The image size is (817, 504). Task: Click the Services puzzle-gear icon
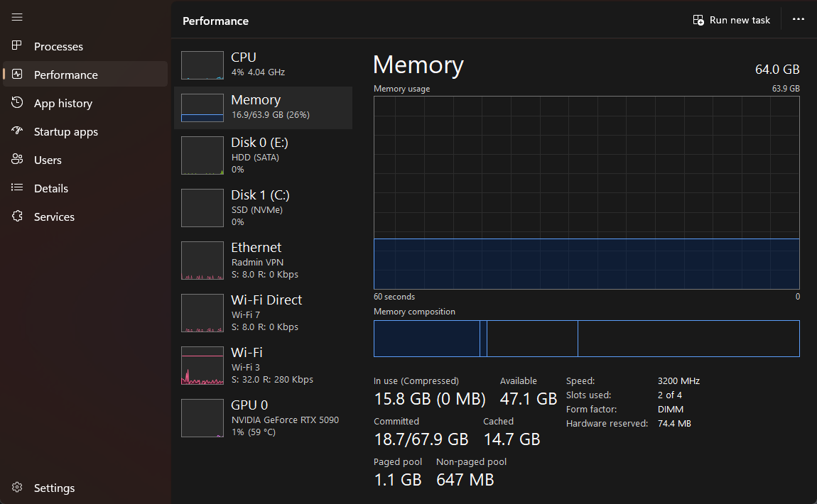pos(17,216)
